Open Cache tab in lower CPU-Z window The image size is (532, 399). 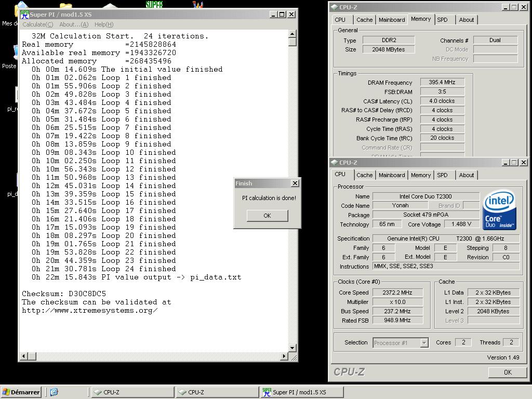364,175
